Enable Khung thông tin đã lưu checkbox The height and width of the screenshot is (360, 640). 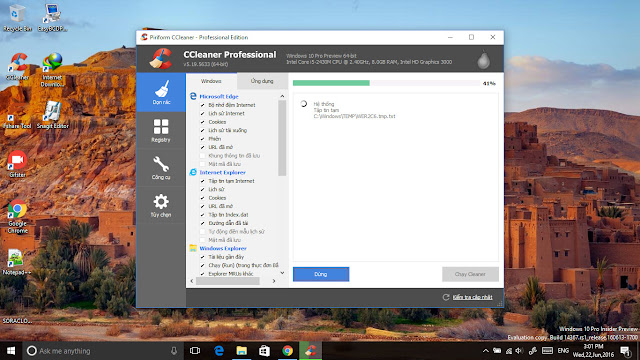tap(202, 156)
